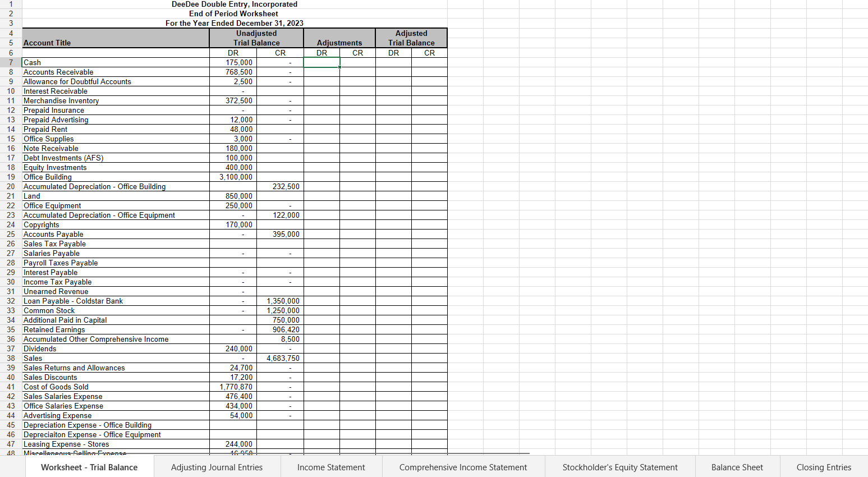
Task: Switch to the Comprehensive Income Statement tab
Action: [x=463, y=467]
